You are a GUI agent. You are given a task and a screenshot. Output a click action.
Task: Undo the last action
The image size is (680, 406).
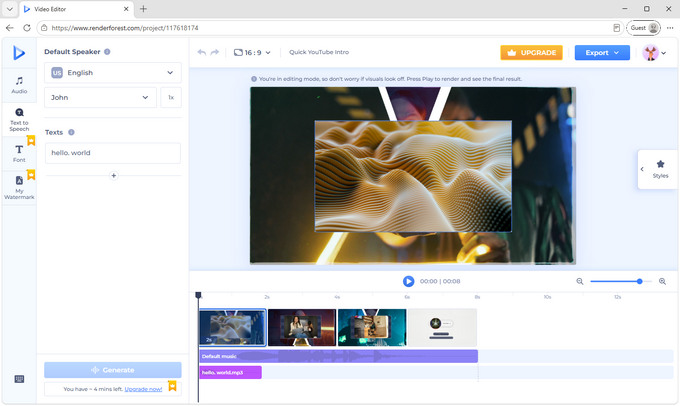[202, 52]
